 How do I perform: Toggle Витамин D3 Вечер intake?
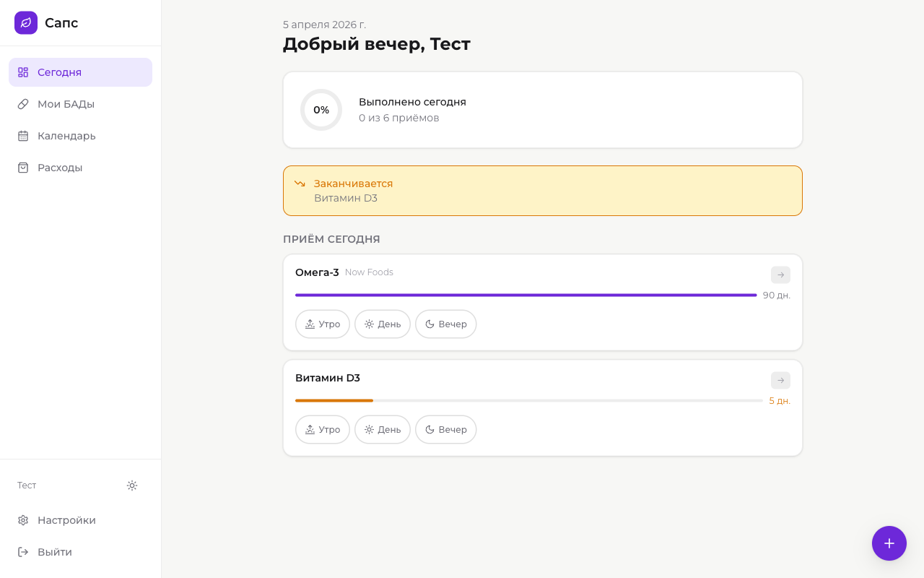[x=445, y=430]
